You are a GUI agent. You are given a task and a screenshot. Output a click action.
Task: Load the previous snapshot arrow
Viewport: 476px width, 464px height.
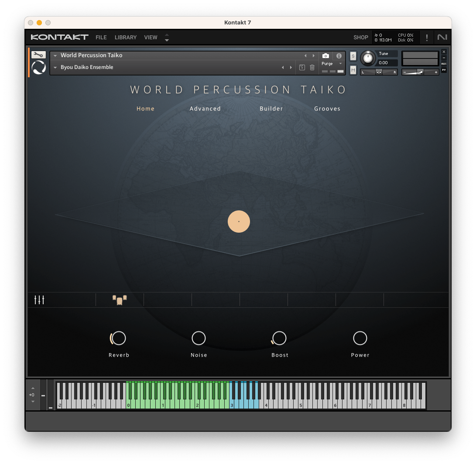point(283,67)
